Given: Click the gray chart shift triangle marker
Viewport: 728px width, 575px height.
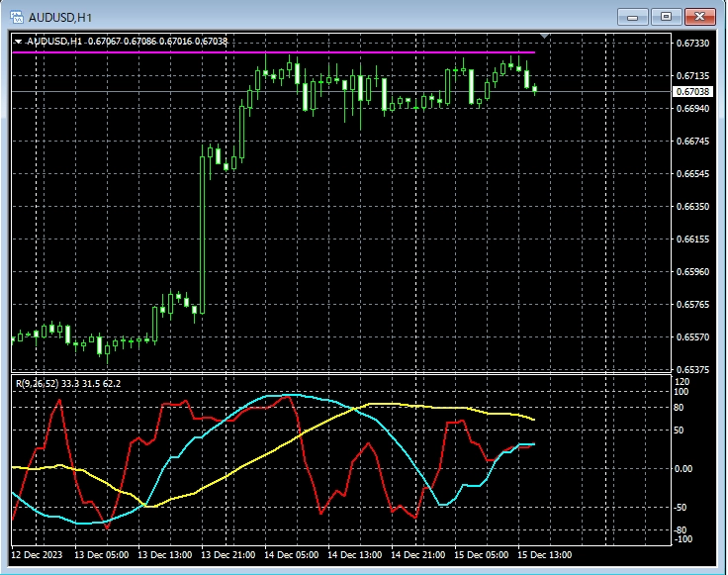Looking at the screenshot, I should [544, 37].
